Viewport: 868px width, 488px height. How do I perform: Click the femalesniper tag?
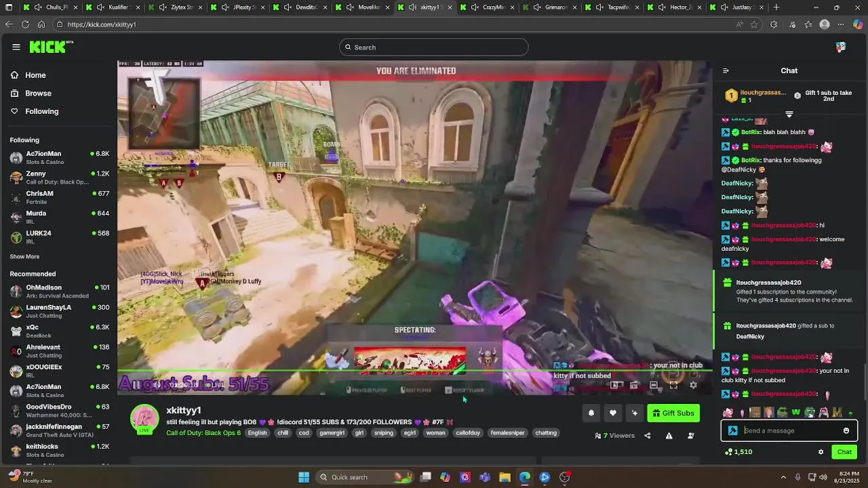(x=508, y=433)
